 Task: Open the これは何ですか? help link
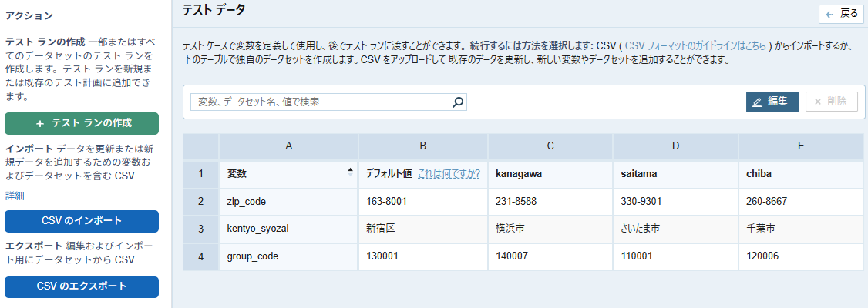point(449,174)
